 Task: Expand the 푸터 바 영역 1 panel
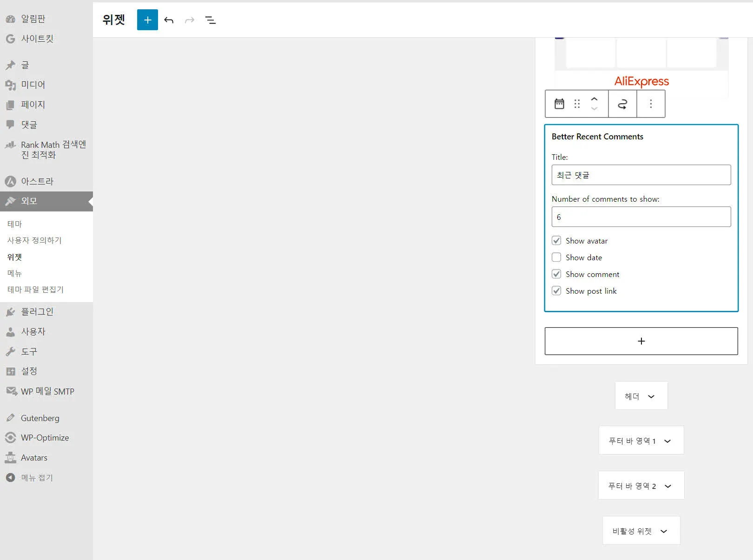[641, 441]
